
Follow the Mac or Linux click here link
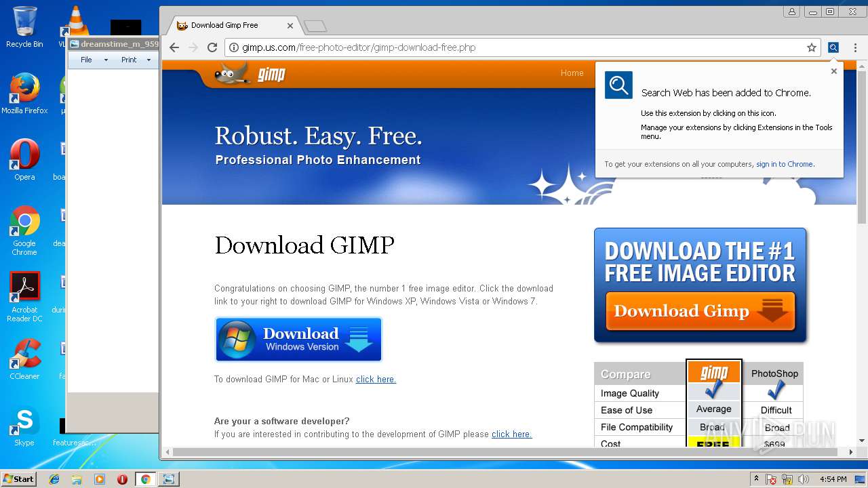pos(376,379)
